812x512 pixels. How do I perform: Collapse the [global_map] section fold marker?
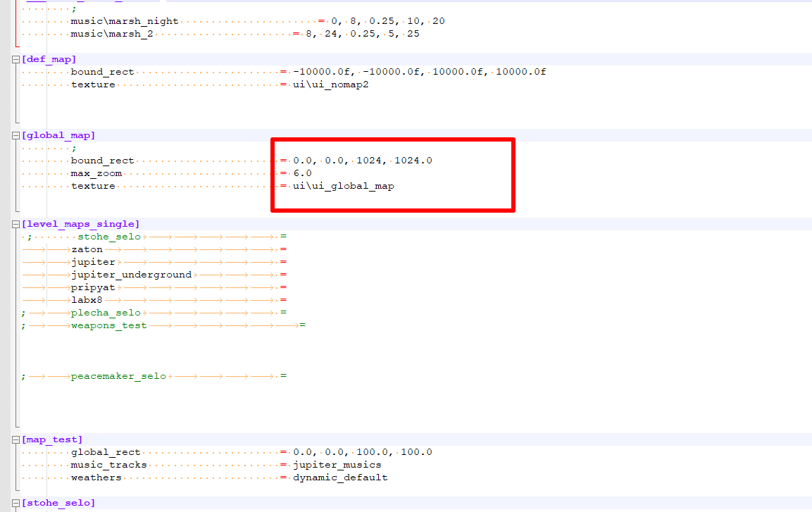[x=15, y=136]
